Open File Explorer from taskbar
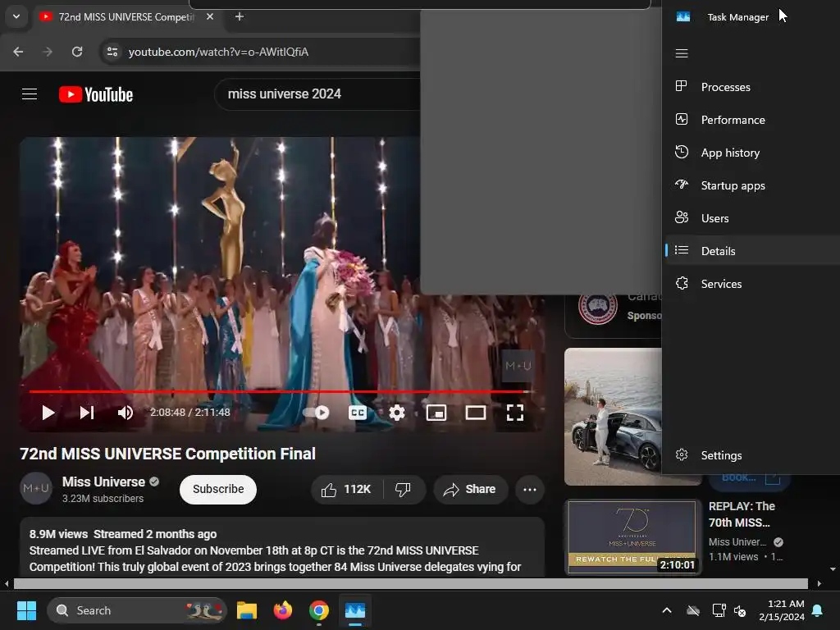The width and height of the screenshot is (840, 630). click(x=247, y=610)
